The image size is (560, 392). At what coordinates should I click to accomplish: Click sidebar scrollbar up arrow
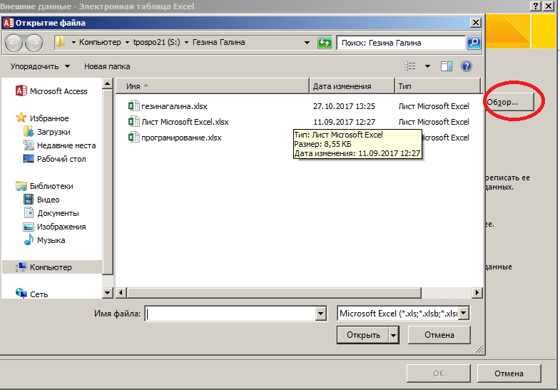pyautogui.click(x=108, y=84)
